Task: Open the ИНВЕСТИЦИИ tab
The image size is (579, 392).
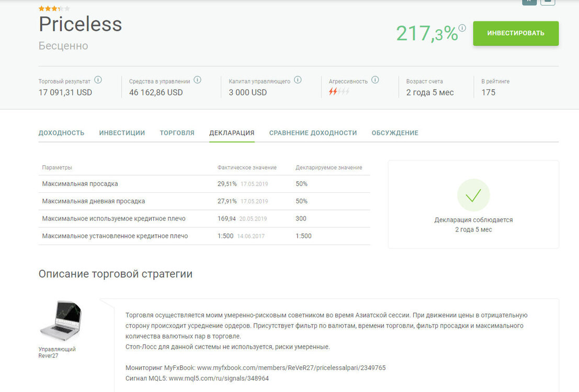Action: pyautogui.click(x=122, y=133)
